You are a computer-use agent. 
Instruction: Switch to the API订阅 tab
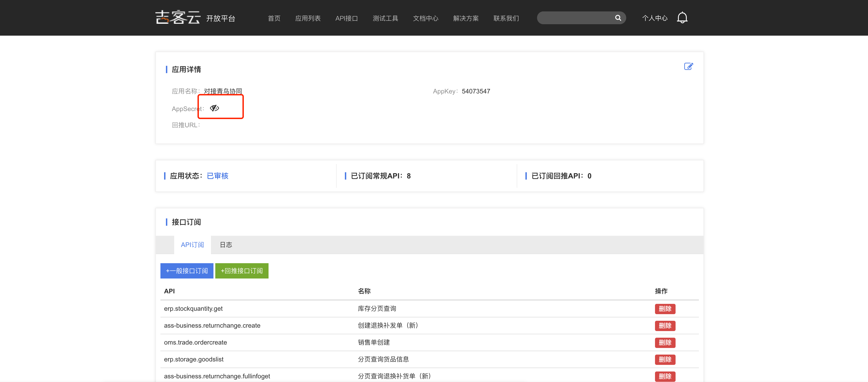[x=192, y=245]
